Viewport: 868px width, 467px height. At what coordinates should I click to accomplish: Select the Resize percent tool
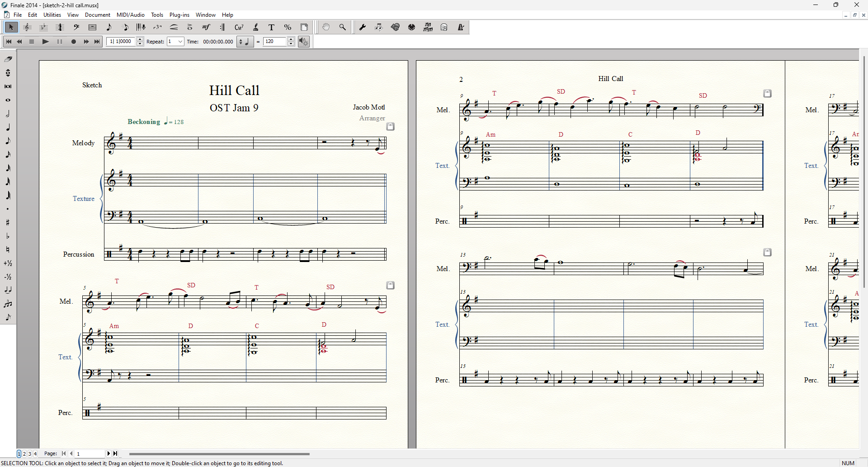(288, 27)
